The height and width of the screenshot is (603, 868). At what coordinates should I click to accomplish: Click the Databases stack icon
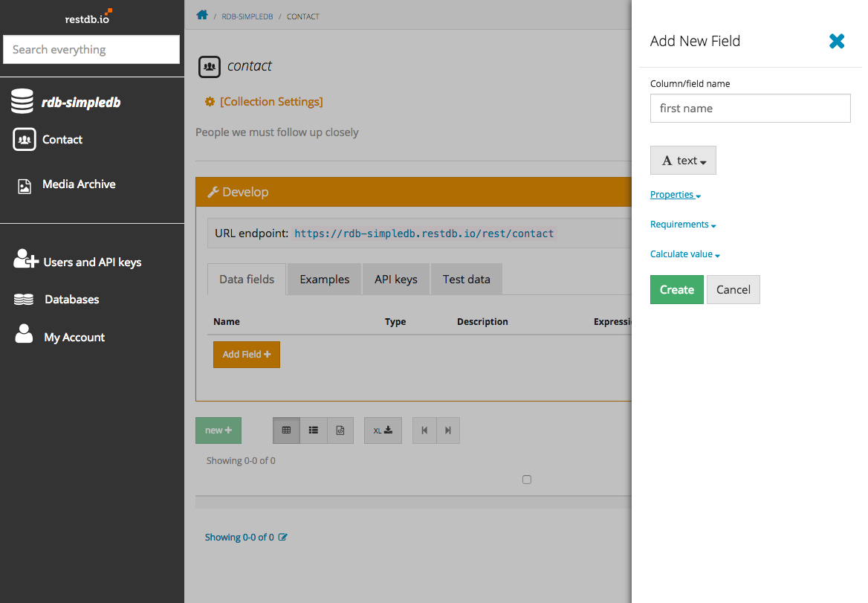(24, 300)
